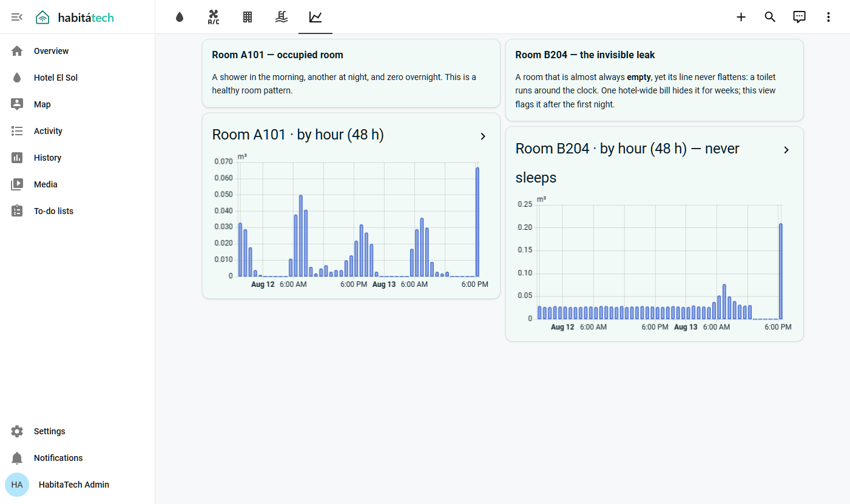Expand Room B204 chart with chevron

point(786,150)
